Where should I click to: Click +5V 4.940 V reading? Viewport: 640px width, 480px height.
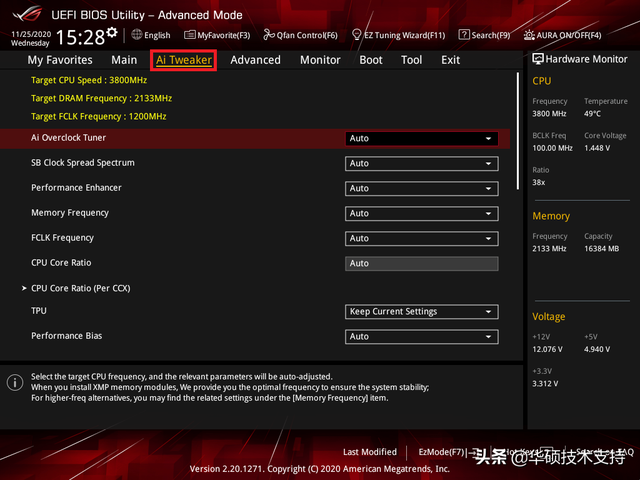click(x=597, y=349)
